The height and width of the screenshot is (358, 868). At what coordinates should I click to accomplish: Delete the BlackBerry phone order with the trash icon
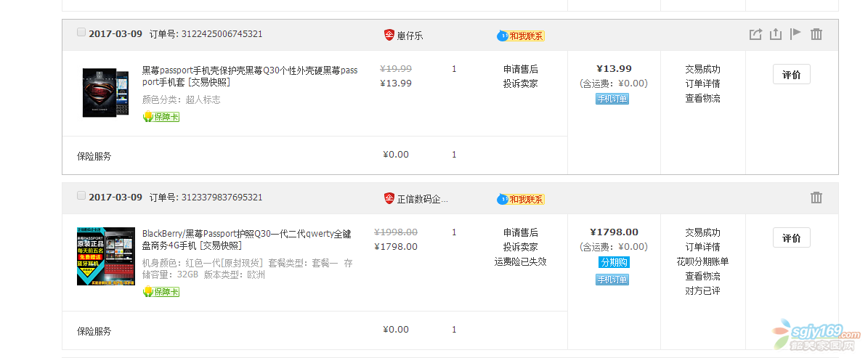pyautogui.click(x=816, y=198)
